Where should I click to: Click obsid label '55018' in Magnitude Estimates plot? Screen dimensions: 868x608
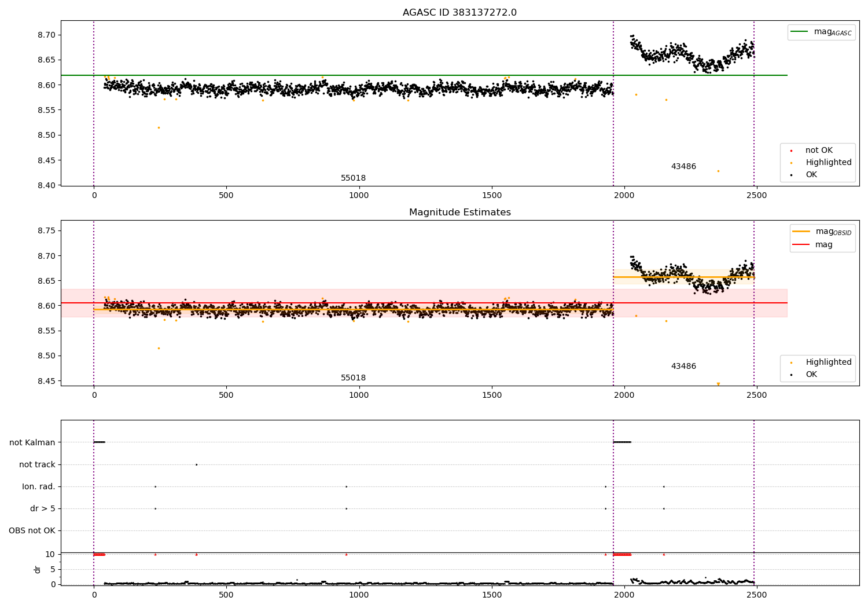pos(353,378)
